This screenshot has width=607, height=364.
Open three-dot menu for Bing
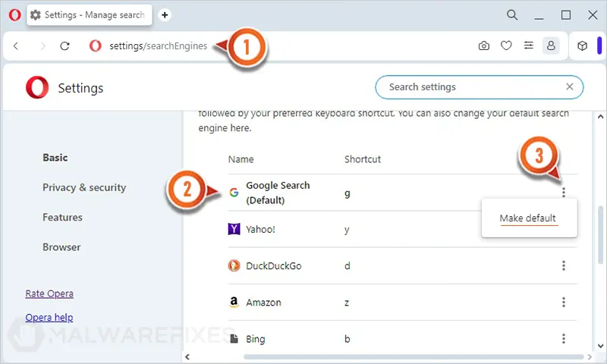(x=563, y=338)
